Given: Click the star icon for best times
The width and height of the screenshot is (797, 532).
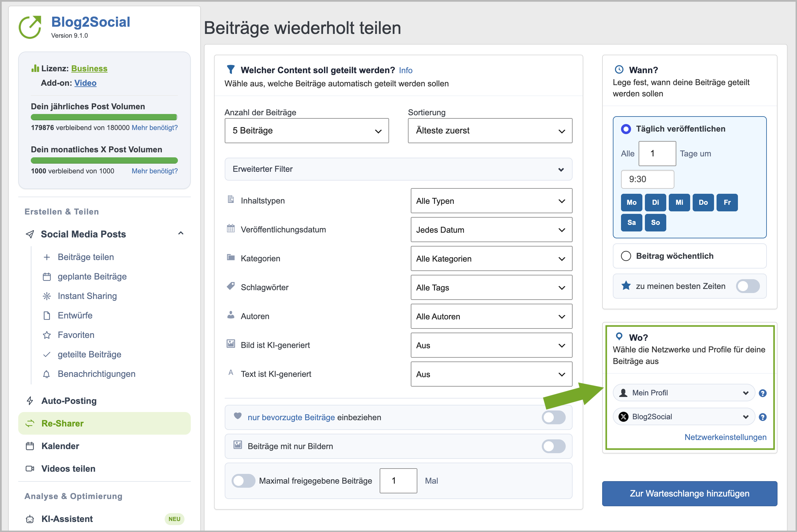Looking at the screenshot, I should pyautogui.click(x=626, y=285).
